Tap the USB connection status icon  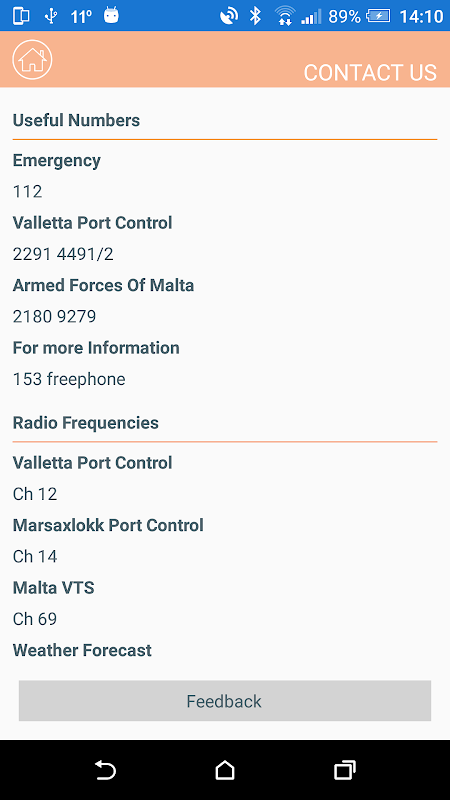click(51, 16)
